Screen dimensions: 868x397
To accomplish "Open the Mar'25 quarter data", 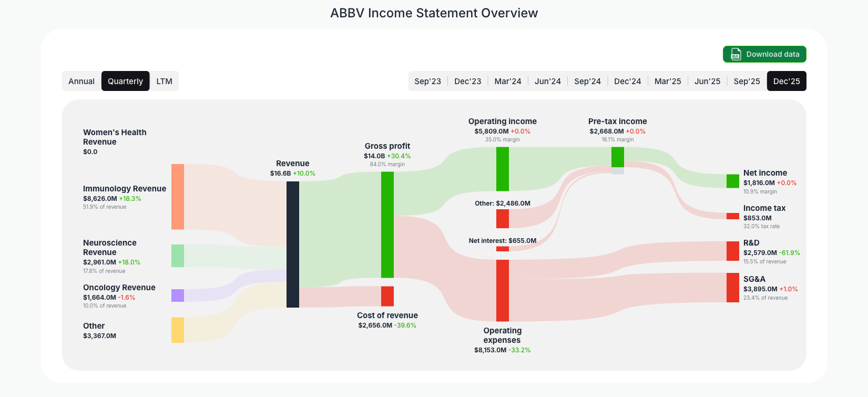I will [x=668, y=81].
